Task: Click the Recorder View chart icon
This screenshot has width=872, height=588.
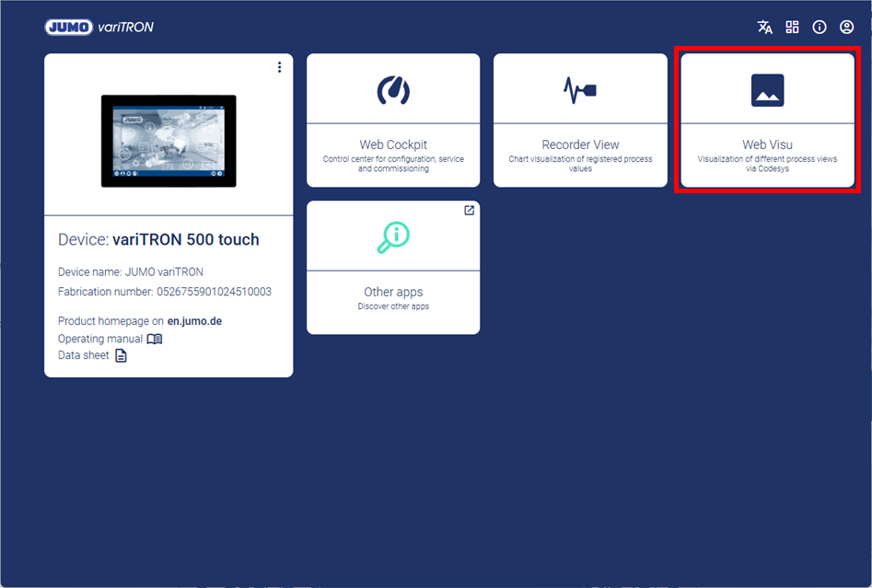Action: (580, 90)
